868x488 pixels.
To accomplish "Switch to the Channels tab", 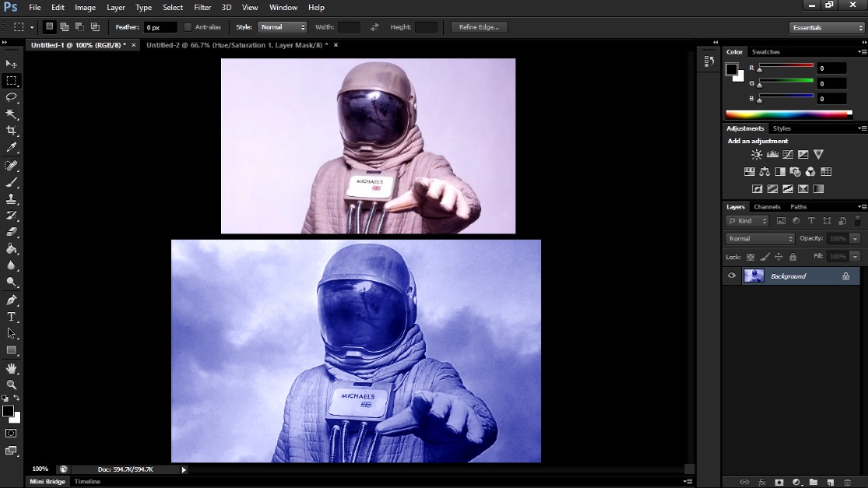I will point(767,207).
